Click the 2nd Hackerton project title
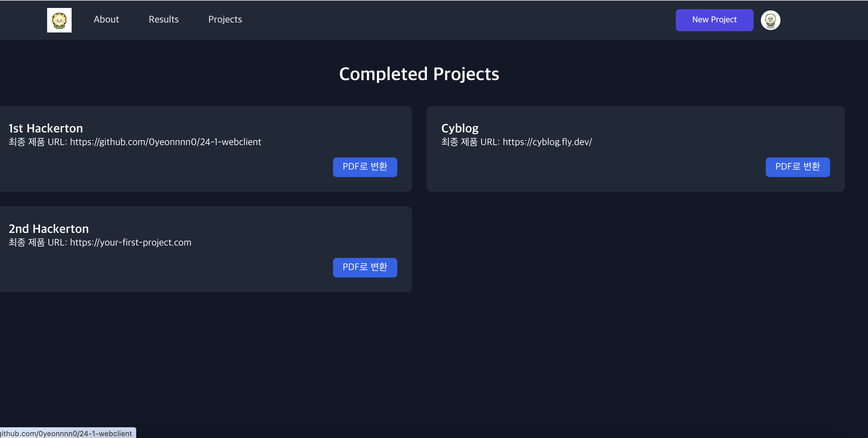 (49, 228)
